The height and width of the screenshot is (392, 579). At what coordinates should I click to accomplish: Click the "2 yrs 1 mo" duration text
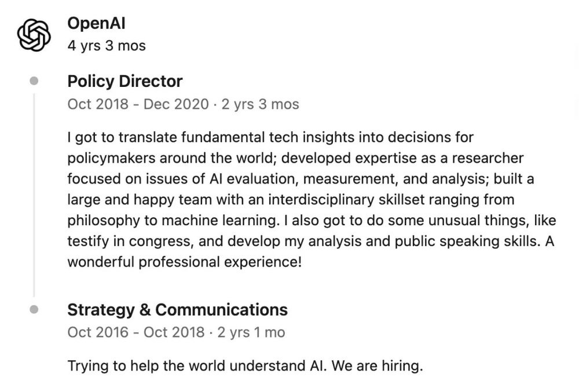[251, 332]
